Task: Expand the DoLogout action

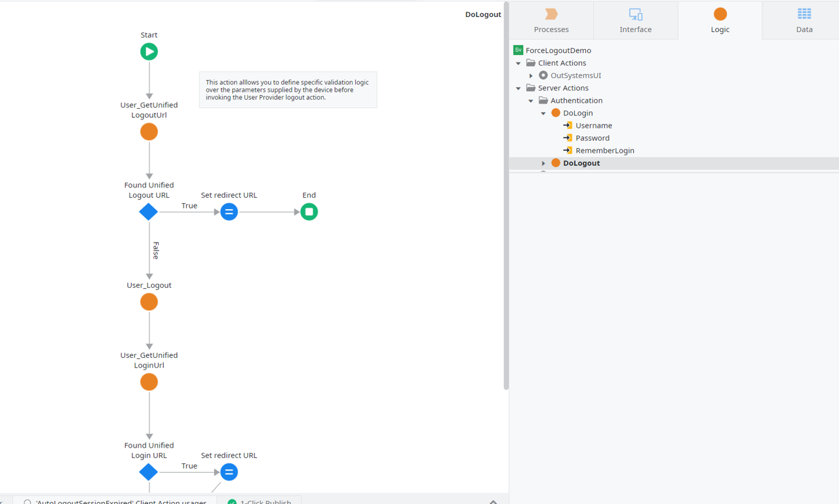Action: click(543, 163)
